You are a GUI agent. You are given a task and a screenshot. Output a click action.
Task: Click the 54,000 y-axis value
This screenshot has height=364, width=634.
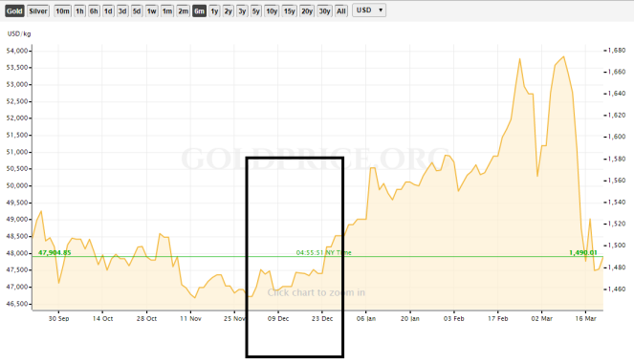coord(17,51)
